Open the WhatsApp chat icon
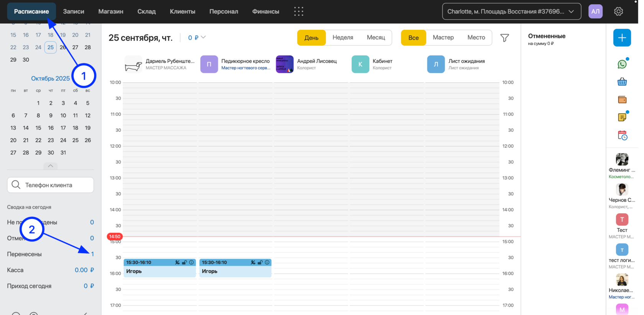The width and height of the screenshot is (644, 315). click(x=622, y=64)
